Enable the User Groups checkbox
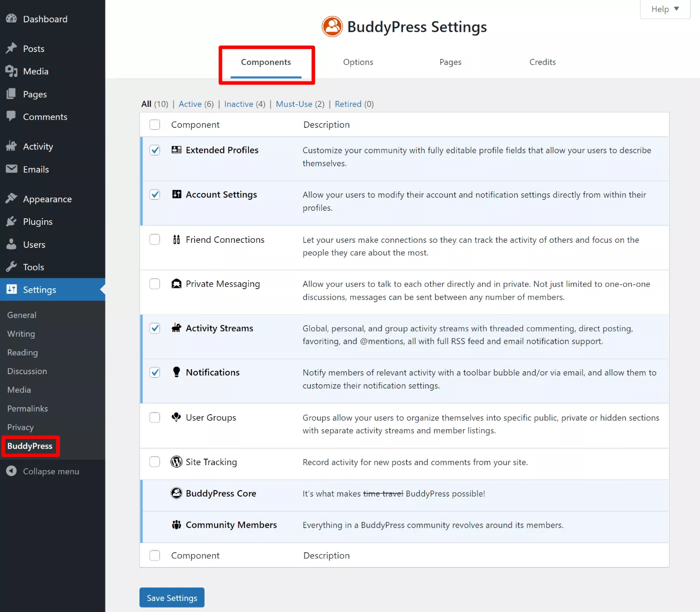 [155, 417]
